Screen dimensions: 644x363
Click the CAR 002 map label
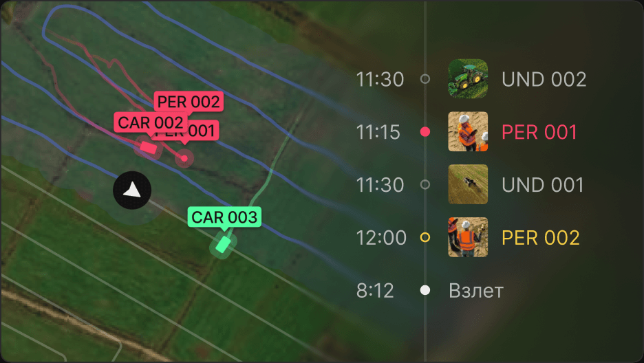coord(150,122)
